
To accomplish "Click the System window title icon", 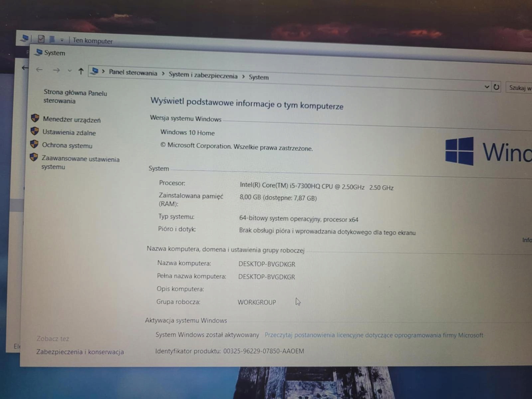I will click(39, 52).
